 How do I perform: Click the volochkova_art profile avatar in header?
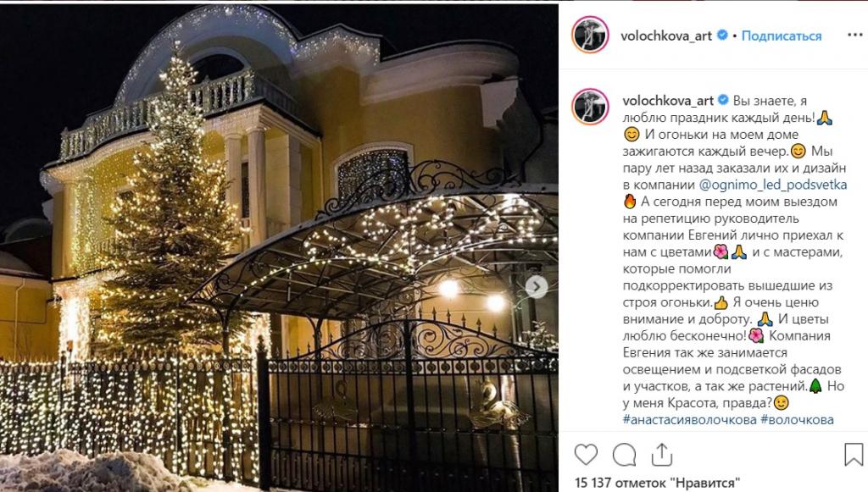point(590,35)
